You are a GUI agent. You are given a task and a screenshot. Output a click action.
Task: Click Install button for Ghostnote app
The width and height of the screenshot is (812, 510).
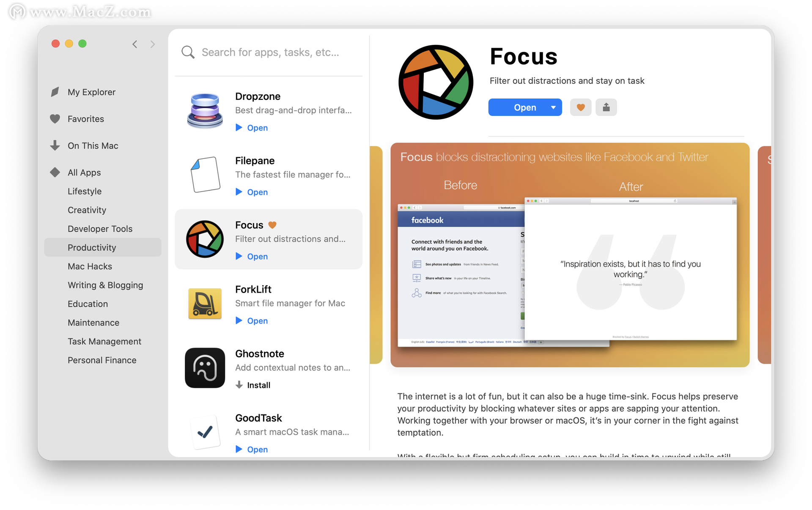(253, 385)
